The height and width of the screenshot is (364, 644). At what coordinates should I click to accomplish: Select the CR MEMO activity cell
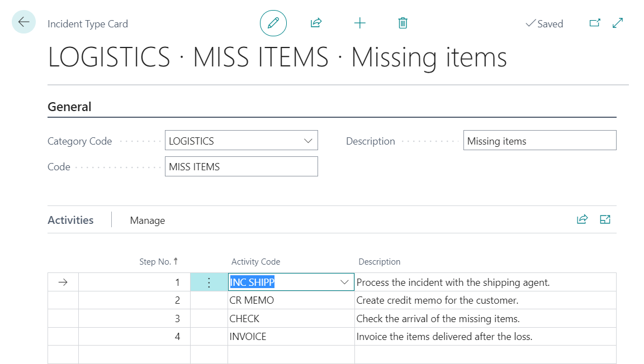coord(291,300)
